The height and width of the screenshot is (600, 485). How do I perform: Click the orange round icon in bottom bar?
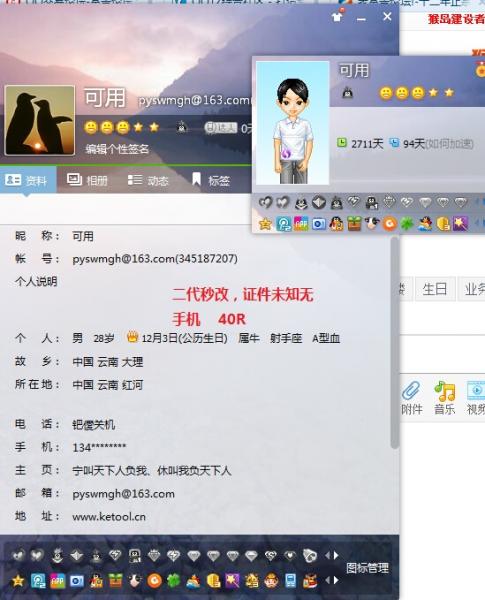(154, 581)
